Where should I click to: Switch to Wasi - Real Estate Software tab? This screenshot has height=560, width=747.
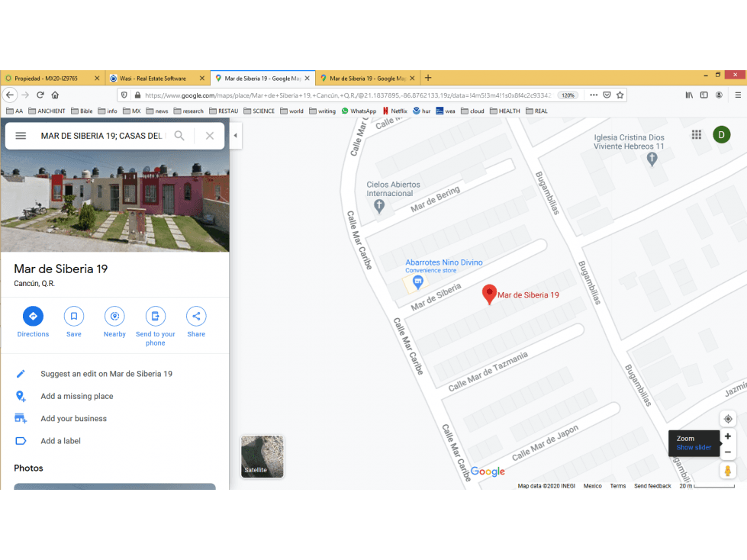pyautogui.click(x=157, y=79)
